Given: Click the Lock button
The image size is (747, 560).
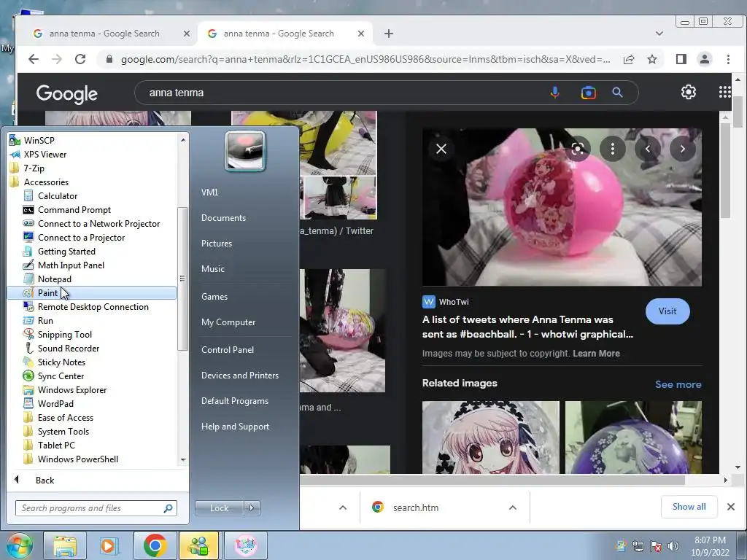Looking at the screenshot, I should point(219,508).
